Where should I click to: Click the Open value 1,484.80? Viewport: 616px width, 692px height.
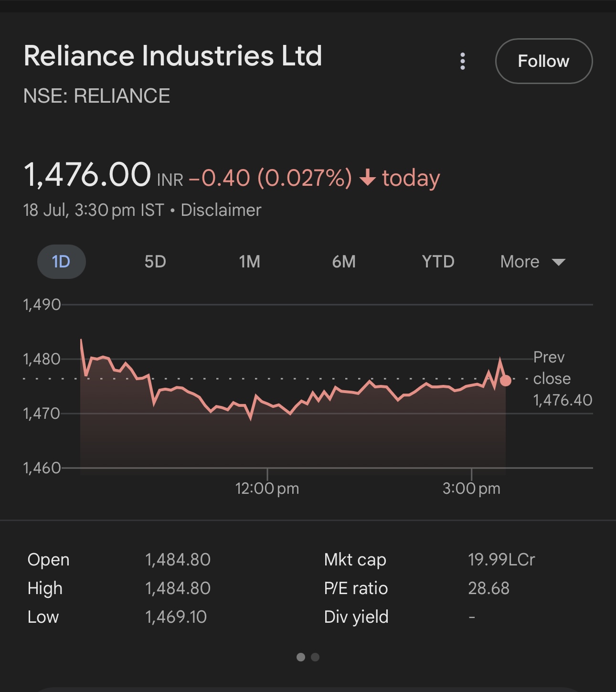178,560
